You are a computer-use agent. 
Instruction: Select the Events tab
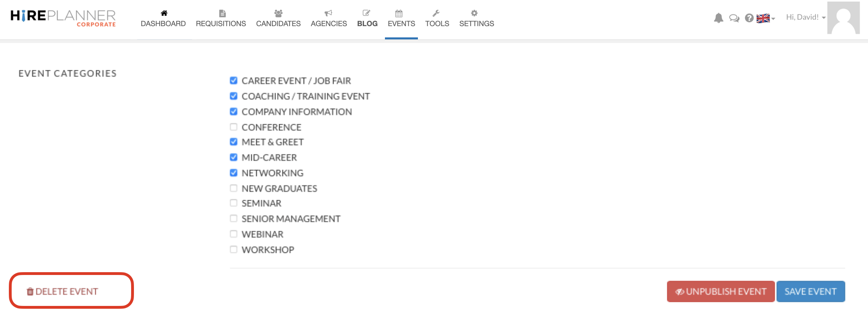(401, 18)
